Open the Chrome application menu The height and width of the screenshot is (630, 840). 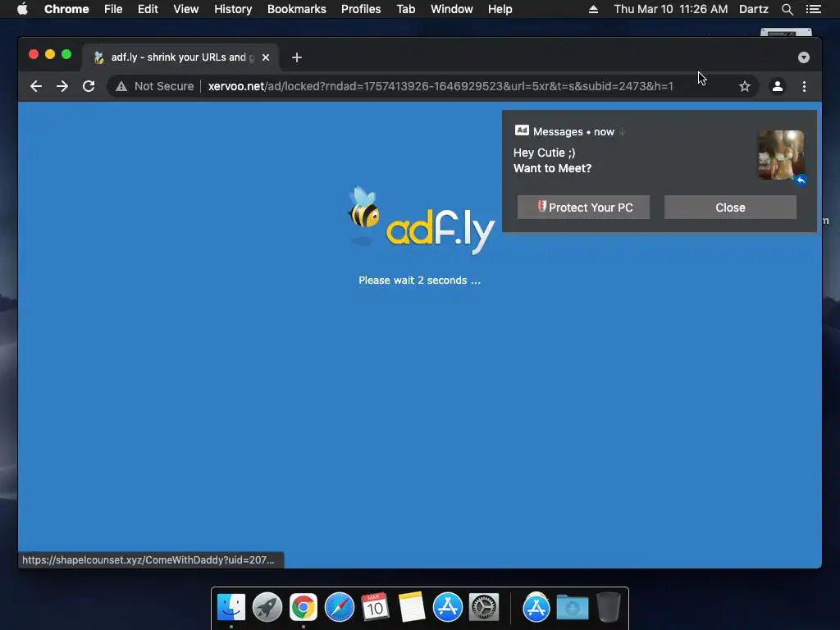pyautogui.click(x=66, y=9)
